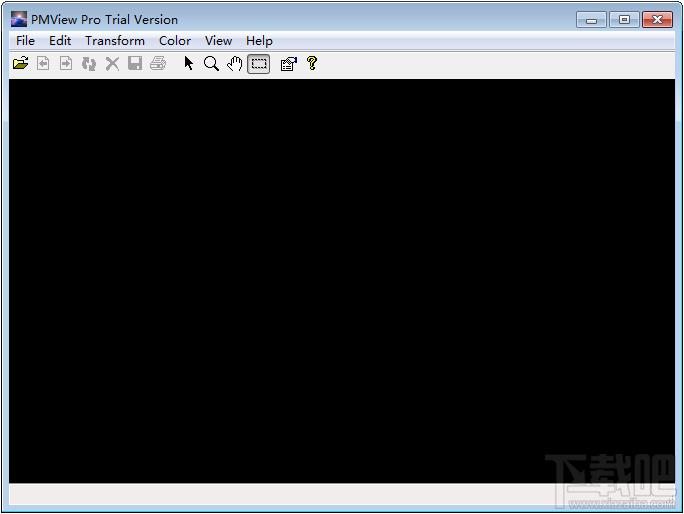Click the PMView app icon in title bar
The image size is (684, 514).
click(x=19, y=19)
